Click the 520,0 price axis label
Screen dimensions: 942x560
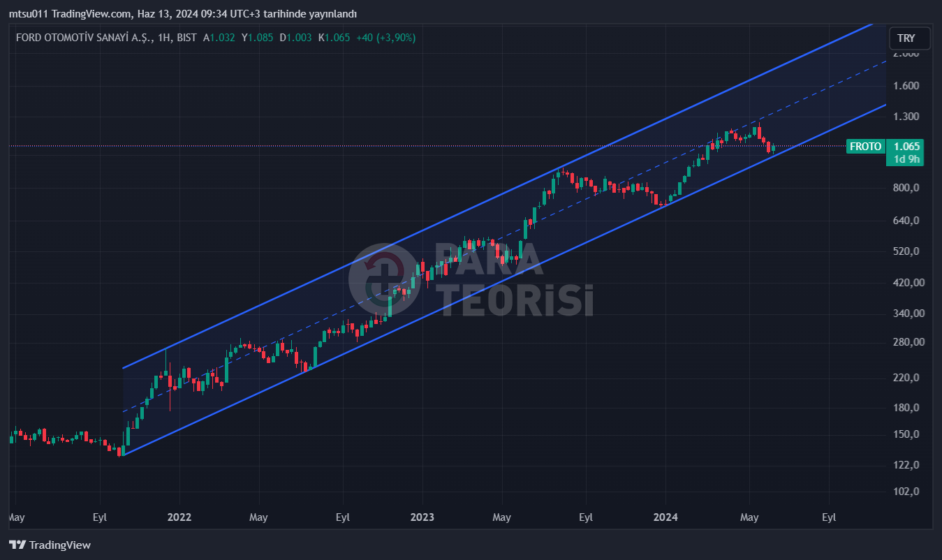pyautogui.click(x=905, y=251)
